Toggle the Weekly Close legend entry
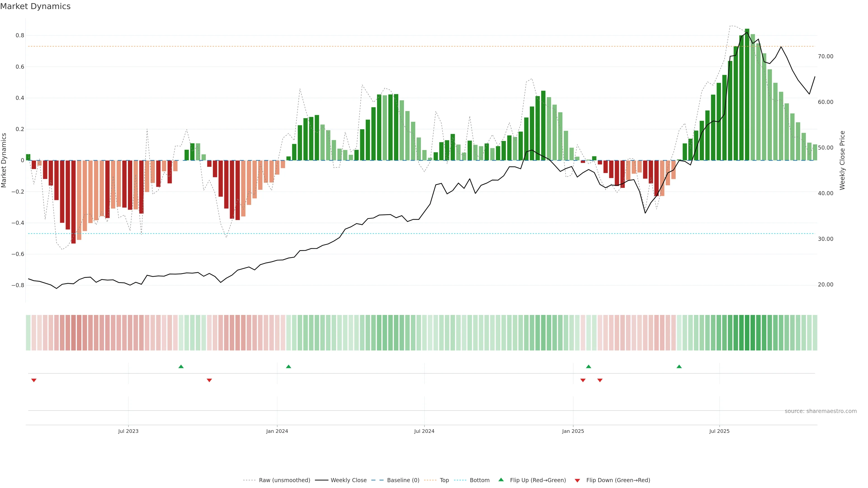This screenshot has height=488, width=868. (x=348, y=480)
